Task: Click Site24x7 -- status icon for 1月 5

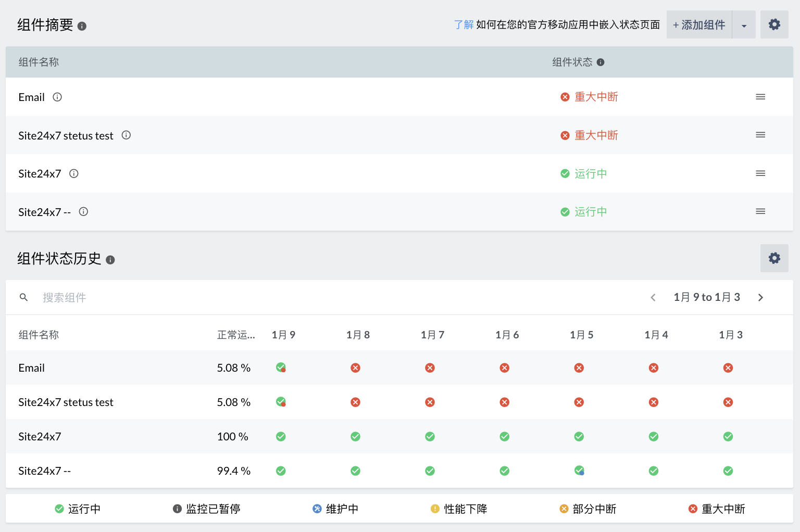Action: coord(579,471)
